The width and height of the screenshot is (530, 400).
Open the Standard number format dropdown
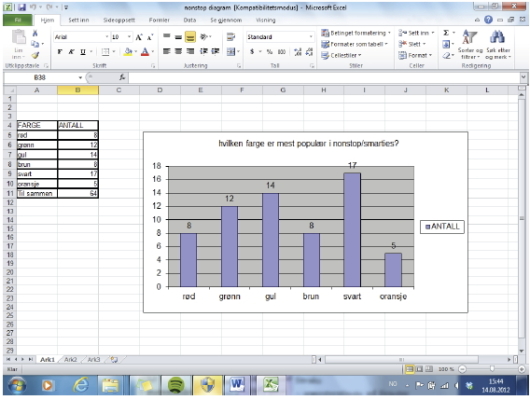(x=311, y=37)
